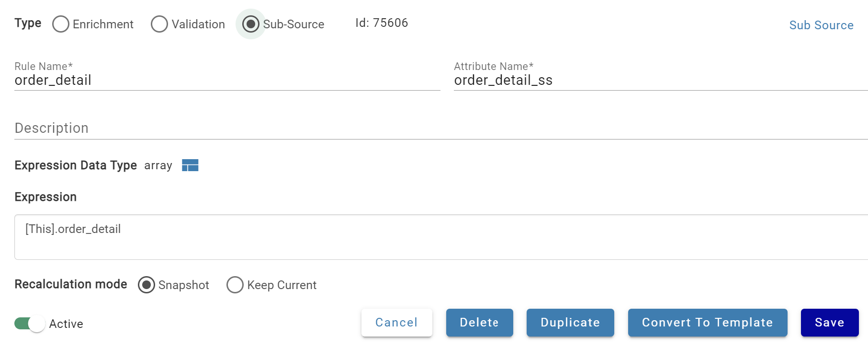Click the Rule Name field containing order_detail
Viewport: 868px width, 349px height.
[x=227, y=80]
